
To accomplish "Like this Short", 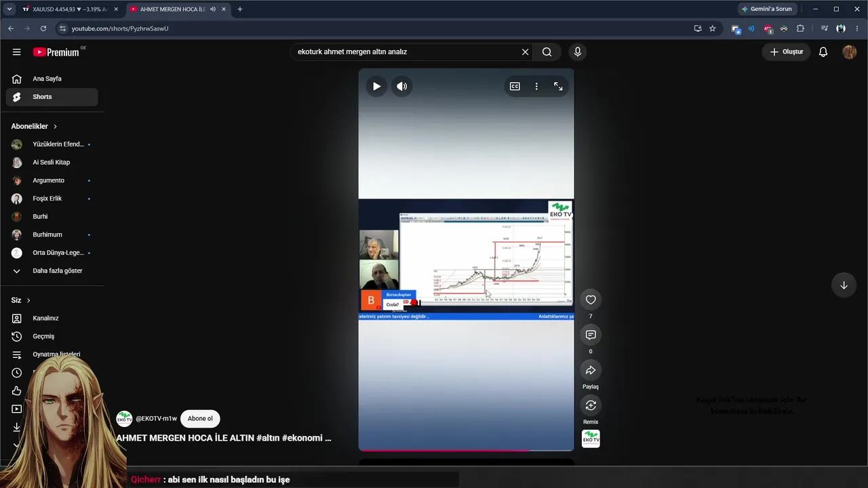I will [591, 300].
